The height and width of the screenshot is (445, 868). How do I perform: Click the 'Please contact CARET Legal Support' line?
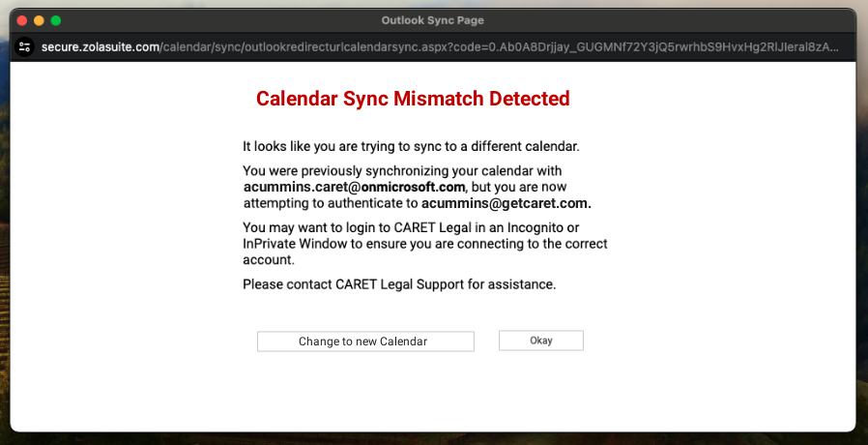tap(399, 284)
